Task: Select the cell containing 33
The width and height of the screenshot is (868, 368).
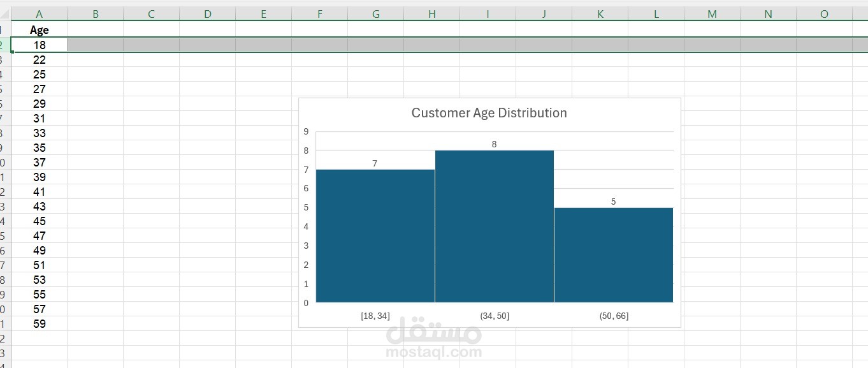Action: click(39, 133)
